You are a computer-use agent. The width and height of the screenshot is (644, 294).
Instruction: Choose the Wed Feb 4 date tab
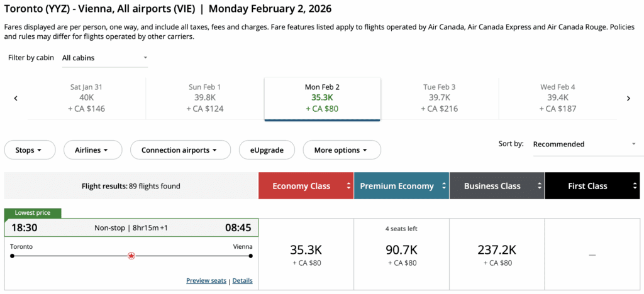click(557, 98)
